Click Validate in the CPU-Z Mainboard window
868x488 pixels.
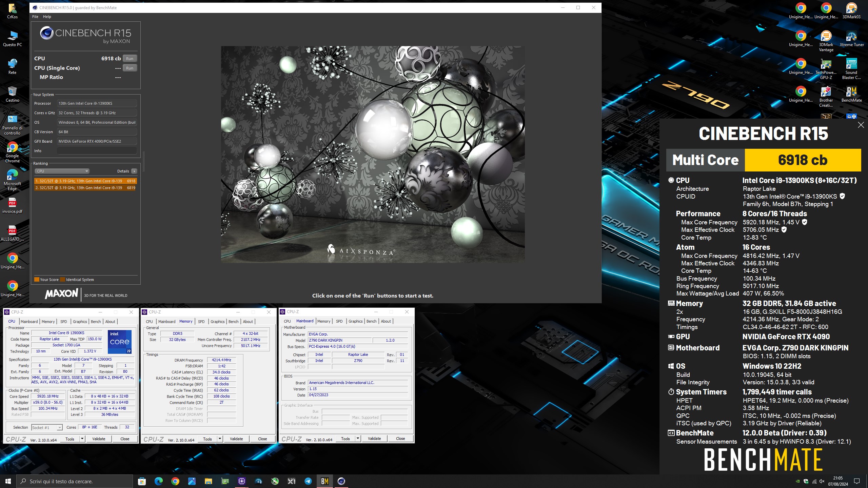(x=374, y=439)
